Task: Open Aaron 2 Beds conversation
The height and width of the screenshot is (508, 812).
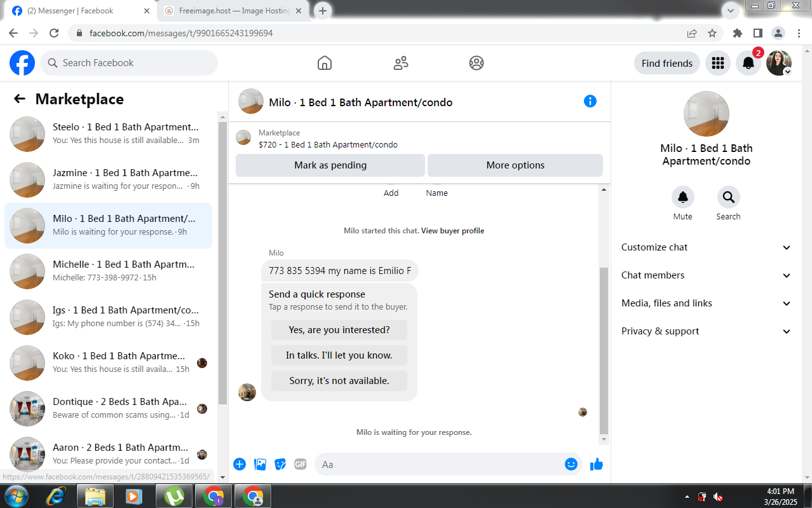Action: (109, 454)
